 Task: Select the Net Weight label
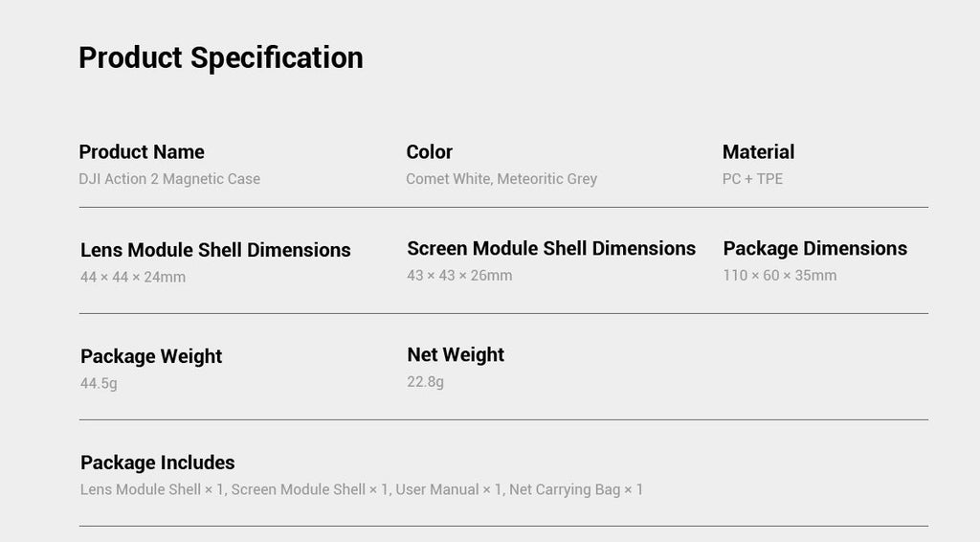click(x=456, y=354)
